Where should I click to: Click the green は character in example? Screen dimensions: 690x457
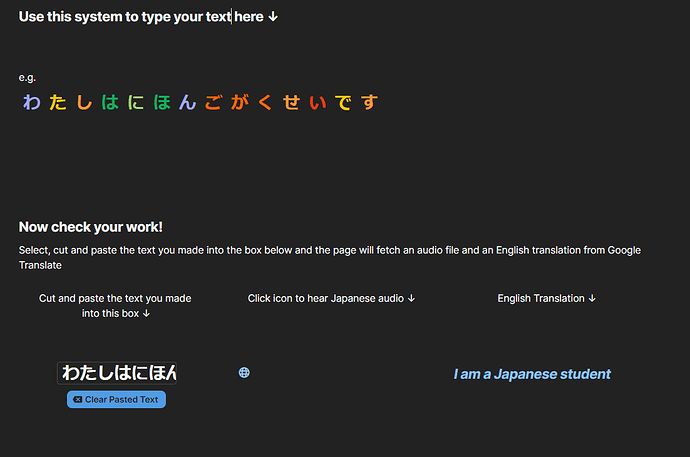[x=110, y=102]
